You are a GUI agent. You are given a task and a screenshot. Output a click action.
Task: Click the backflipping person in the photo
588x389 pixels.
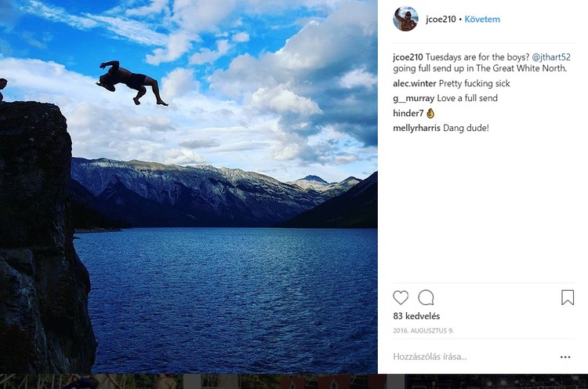point(131,82)
